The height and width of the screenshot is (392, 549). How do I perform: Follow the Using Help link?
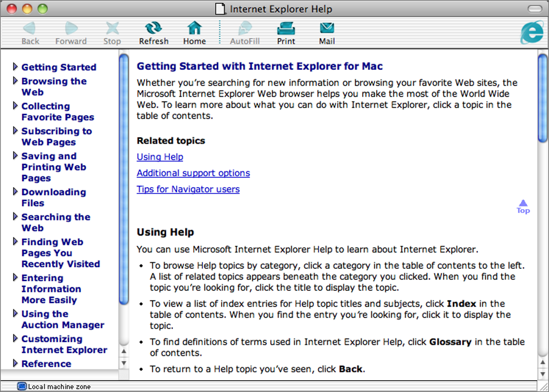pyautogui.click(x=160, y=157)
